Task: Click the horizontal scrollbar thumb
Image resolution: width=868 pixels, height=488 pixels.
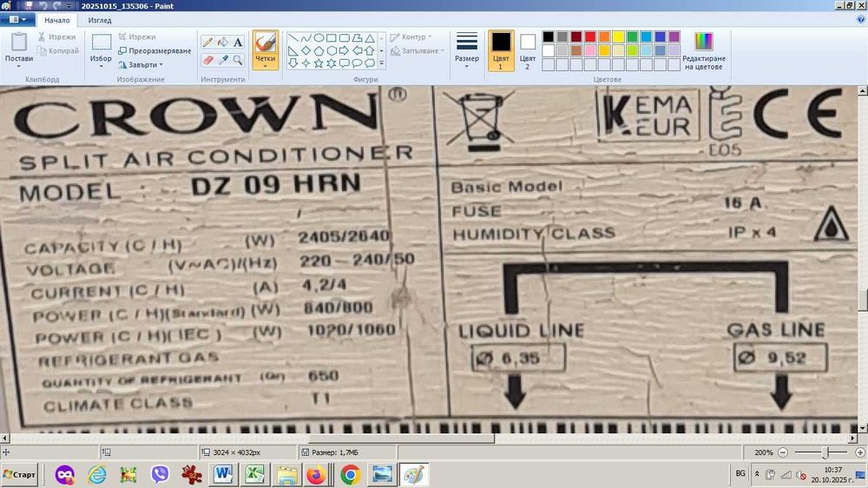Action: pyautogui.click(x=401, y=439)
